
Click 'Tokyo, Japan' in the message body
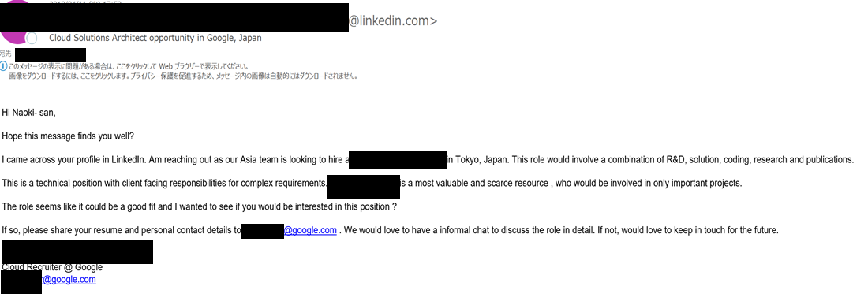click(480, 160)
